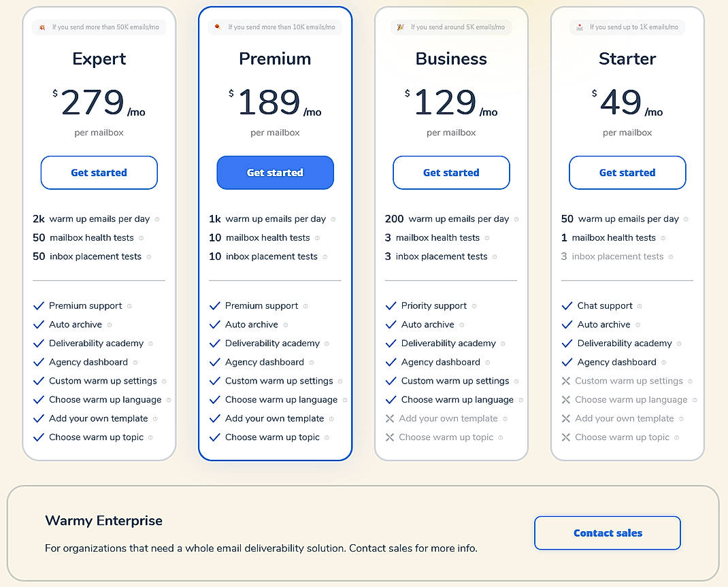
Task: Click Get started on the Expert plan
Action: click(x=99, y=173)
